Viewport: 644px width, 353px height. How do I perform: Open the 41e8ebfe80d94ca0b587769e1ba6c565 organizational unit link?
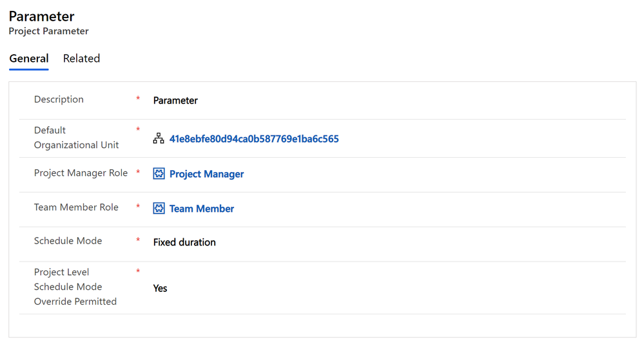(254, 138)
